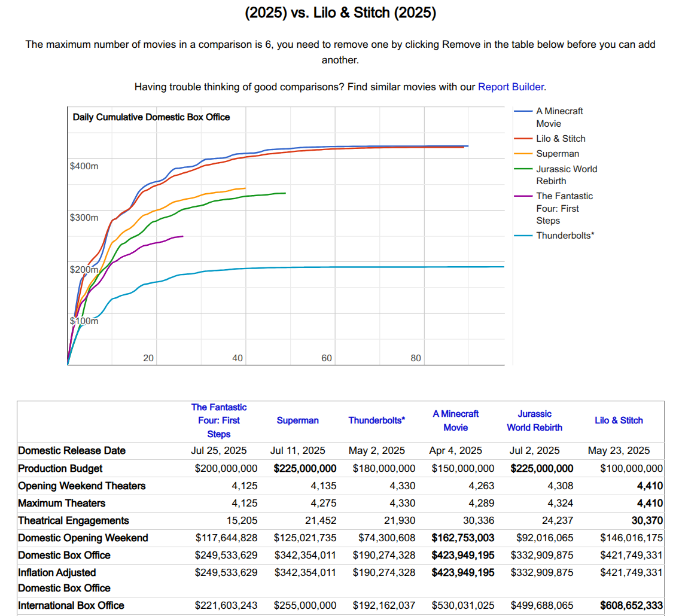676x616 pixels.
Task: Click the $200m axis label
Action: click(x=84, y=269)
